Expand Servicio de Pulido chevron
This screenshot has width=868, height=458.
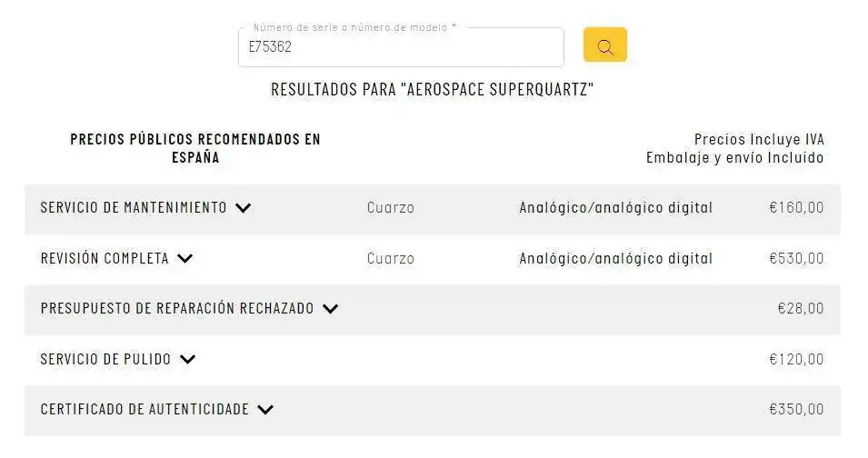[187, 360]
